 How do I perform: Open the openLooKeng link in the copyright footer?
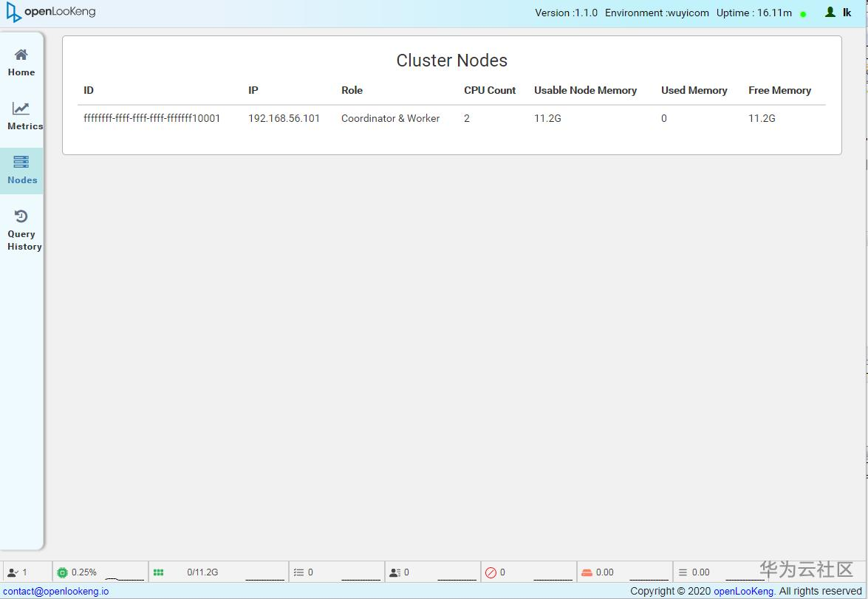[x=743, y=592]
